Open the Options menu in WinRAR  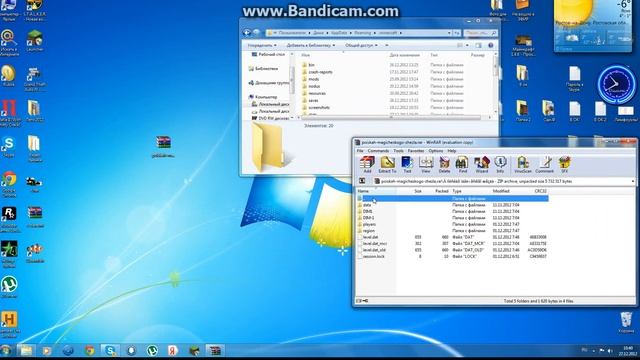pos(436,151)
